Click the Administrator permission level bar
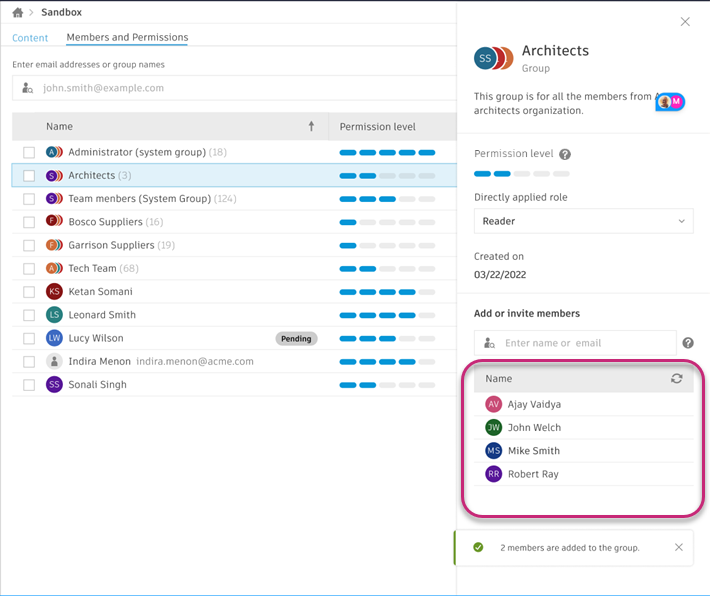 tap(387, 153)
